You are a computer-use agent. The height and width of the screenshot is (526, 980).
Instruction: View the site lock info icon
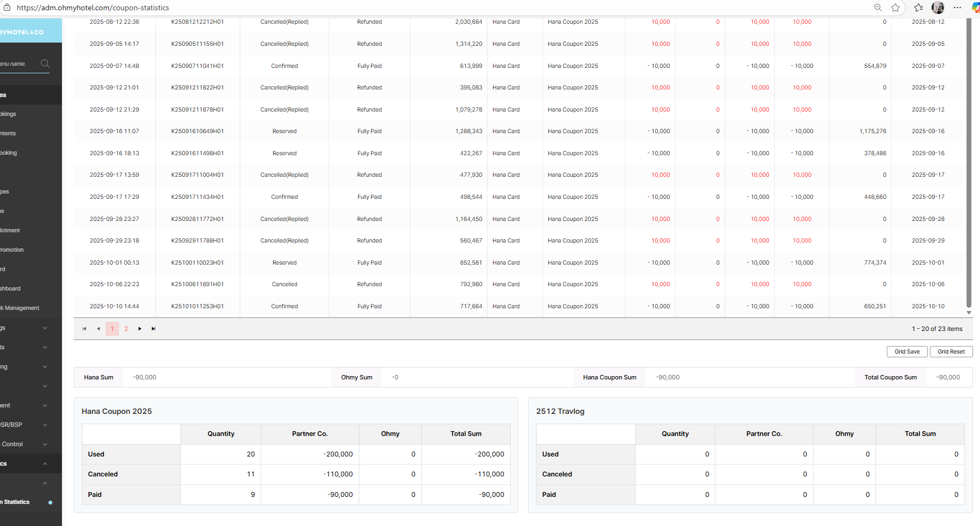[7, 8]
